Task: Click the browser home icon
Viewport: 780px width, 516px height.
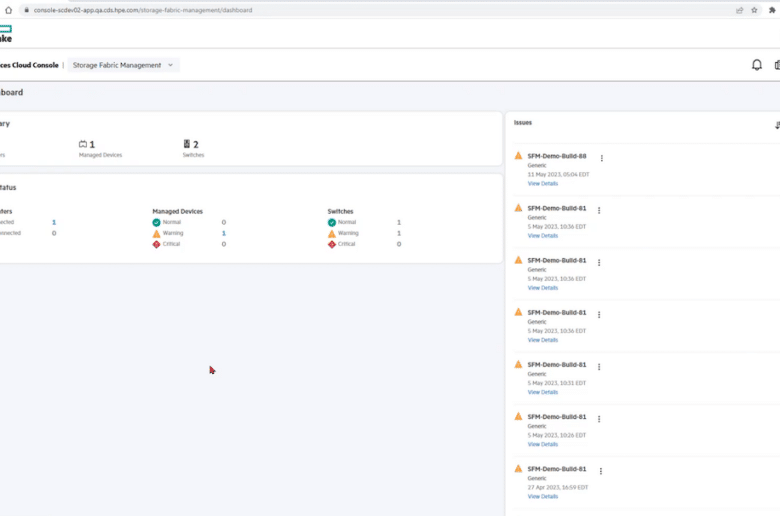Action: coord(8,10)
